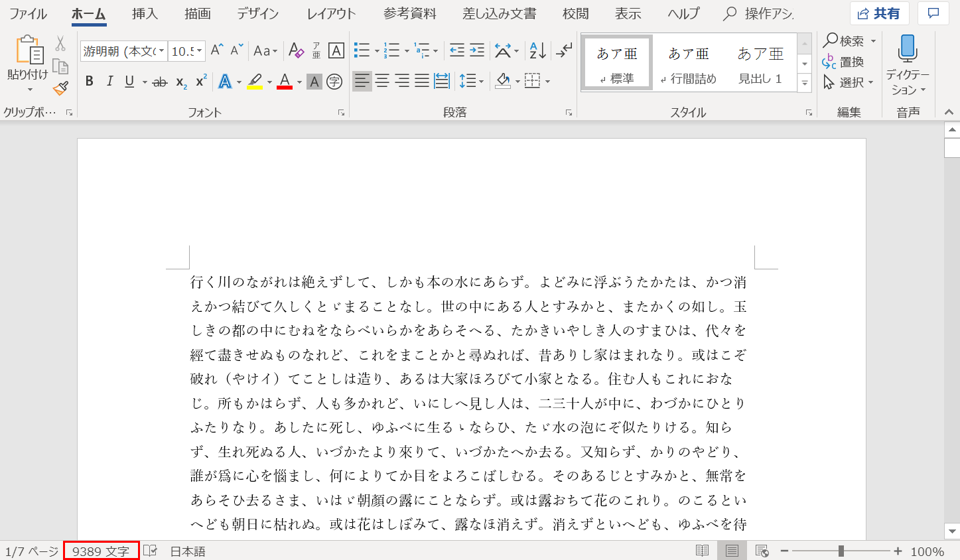Switch to the Review tab
Viewport: 960px width, 560px height.
575,13
